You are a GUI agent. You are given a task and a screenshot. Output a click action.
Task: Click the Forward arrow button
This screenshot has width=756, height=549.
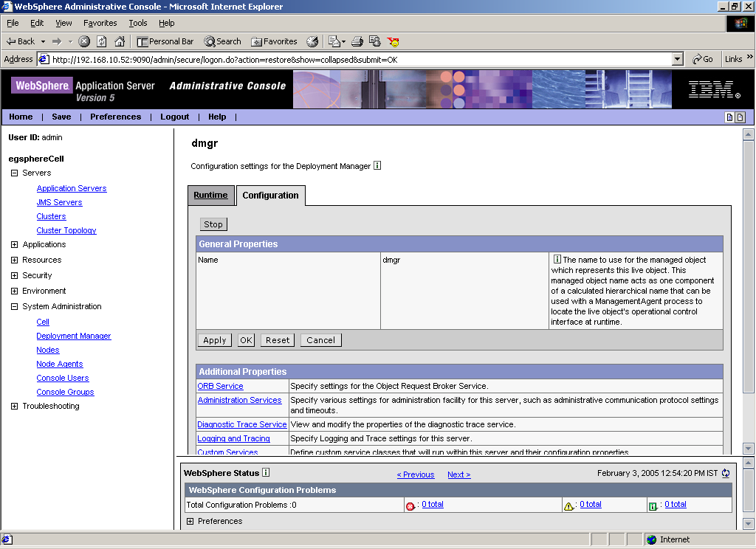point(57,41)
